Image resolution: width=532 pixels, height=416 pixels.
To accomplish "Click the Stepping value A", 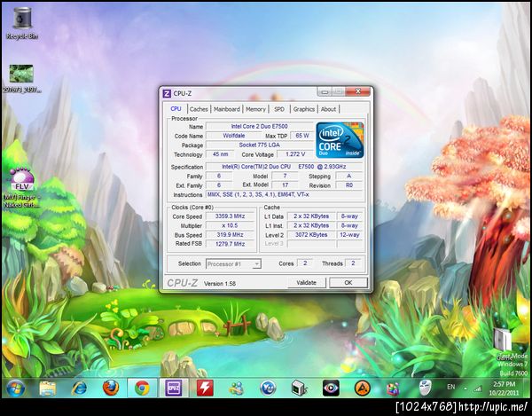I will pyautogui.click(x=348, y=177).
